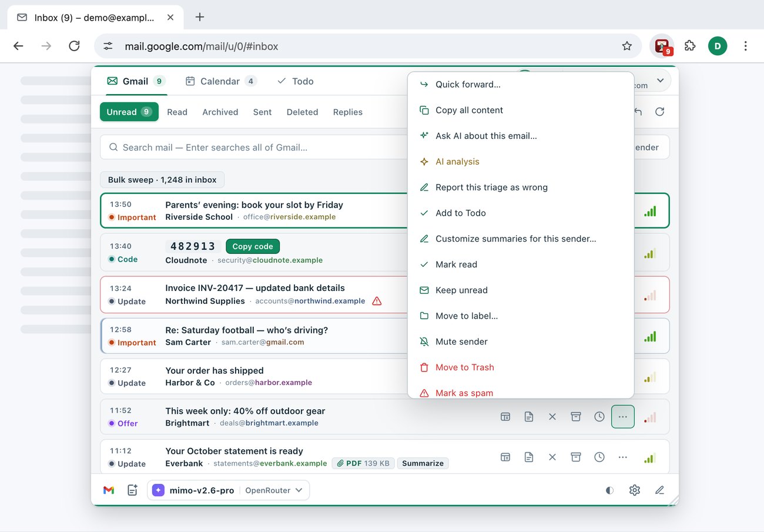
Task: Show the Archived filter
Action: coord(220,112)
